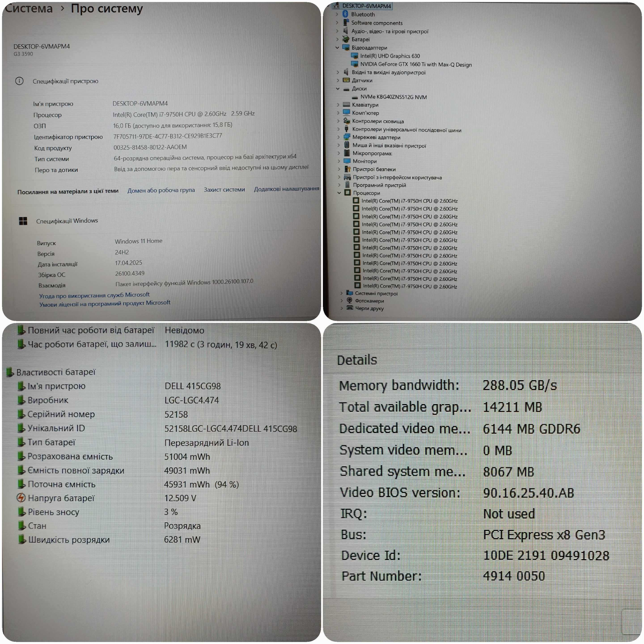The image size is (644, 644).
Task: Click the Комп'ютер category icon
Action: tap(347, 113)
